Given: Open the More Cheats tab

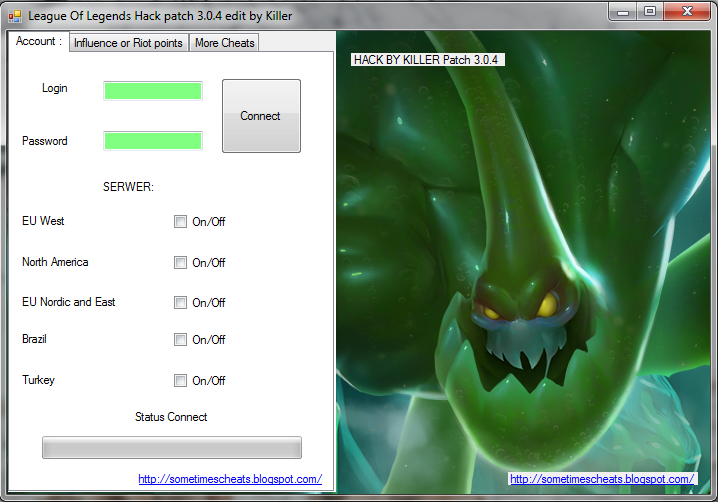Looking at the screenshot, I should (x=224, y=43).
